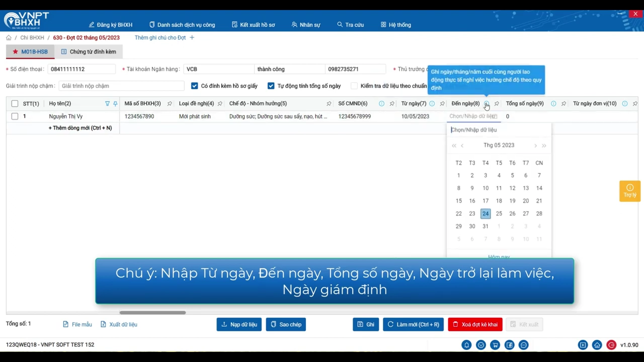This screenshot has width=644, height=362.
Task: Click the horizontal scrollbar thumb under the table
Action: click(152, 313)
